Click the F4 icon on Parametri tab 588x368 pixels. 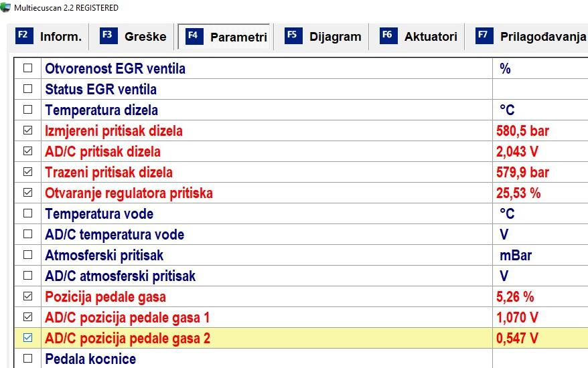pos(194,37)
